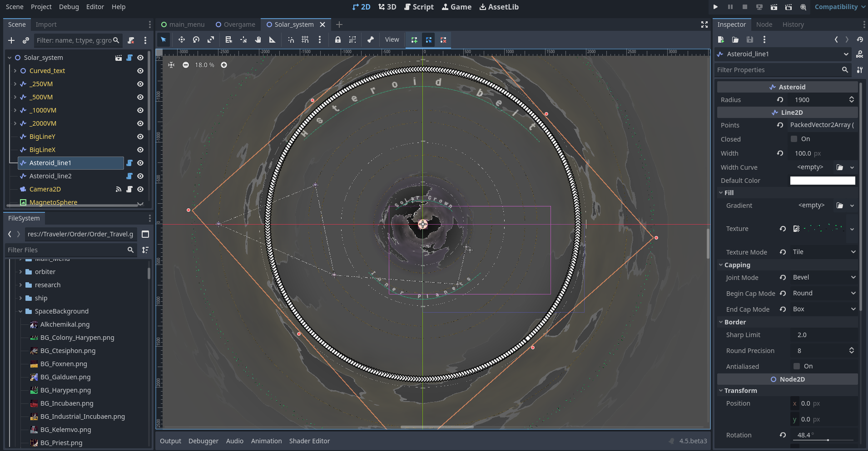Open the Animation bottom panel
This screenshot has width=868, height=451.
[x=266, y=441]
